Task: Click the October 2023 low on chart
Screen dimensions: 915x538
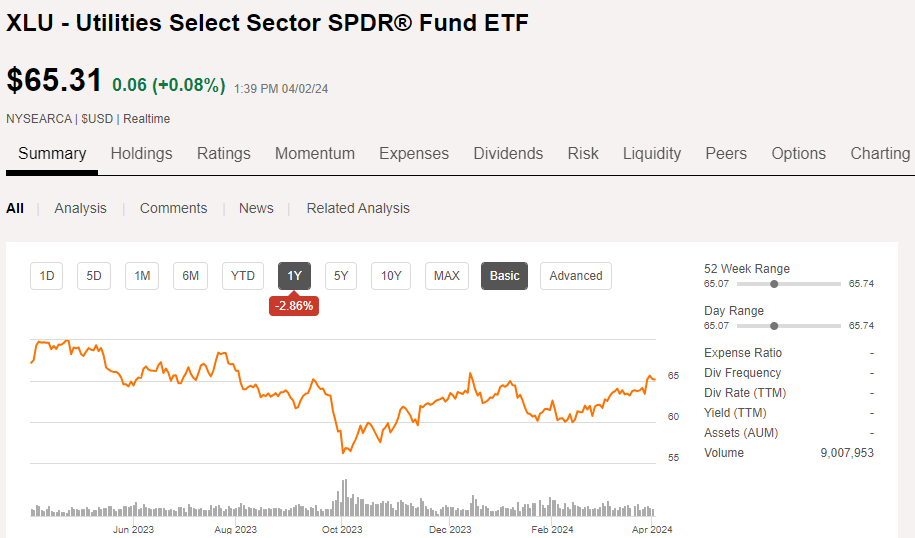Action: 343,453
